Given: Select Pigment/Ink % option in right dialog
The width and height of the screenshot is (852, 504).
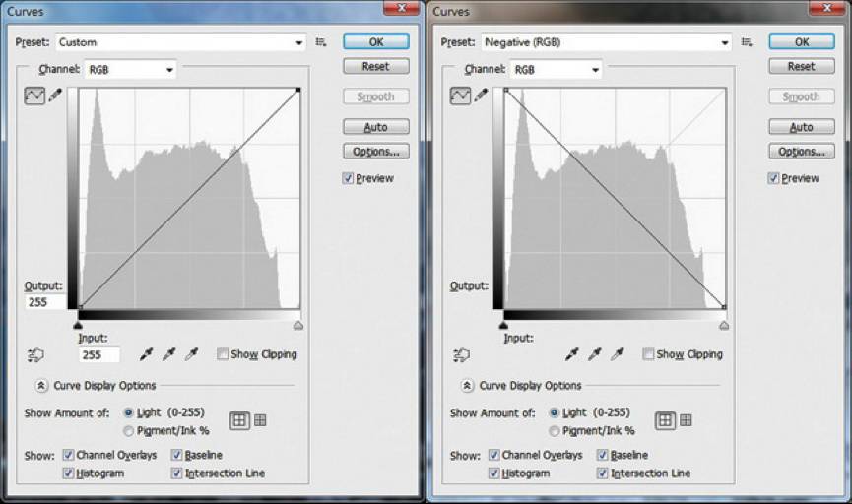Looking at the screenshot, I should [x=557, y=430].
